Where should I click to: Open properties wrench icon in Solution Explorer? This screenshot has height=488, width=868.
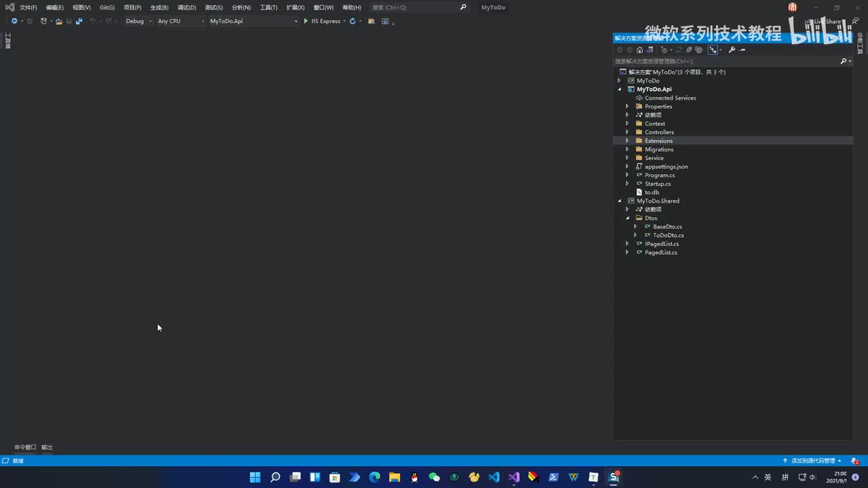[732, 49]
